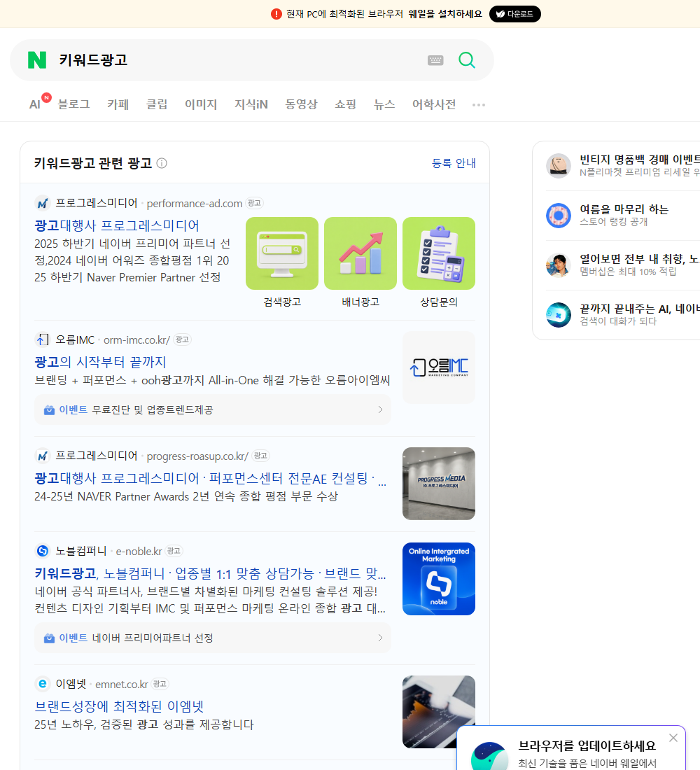The width and height of the screenshot is (700, 770).
Task: Expand the 무료진단 및 업종트렌드제공 event row
Action: pos(213,409)
